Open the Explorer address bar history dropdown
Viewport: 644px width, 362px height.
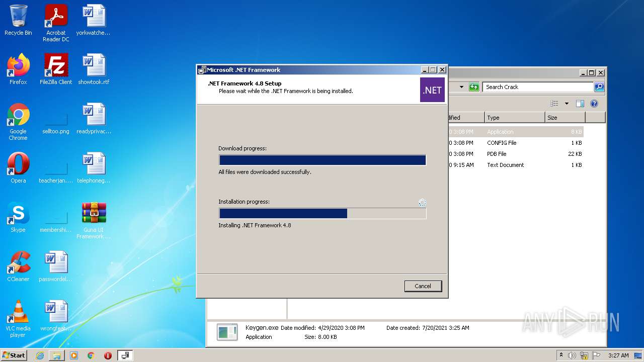tap(461, 87)
